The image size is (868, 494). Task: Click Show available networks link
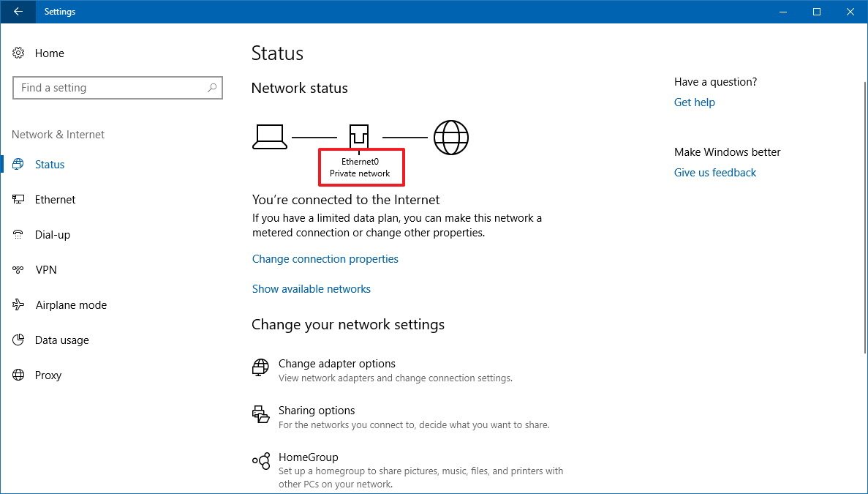point(312,289)
